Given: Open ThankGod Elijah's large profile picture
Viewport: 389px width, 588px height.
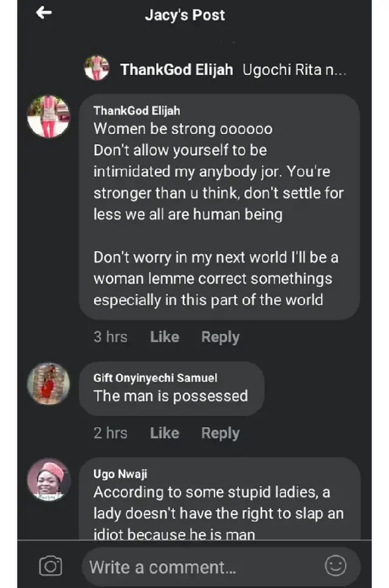Looking at the screenshot, I should [x=49, y=117].
